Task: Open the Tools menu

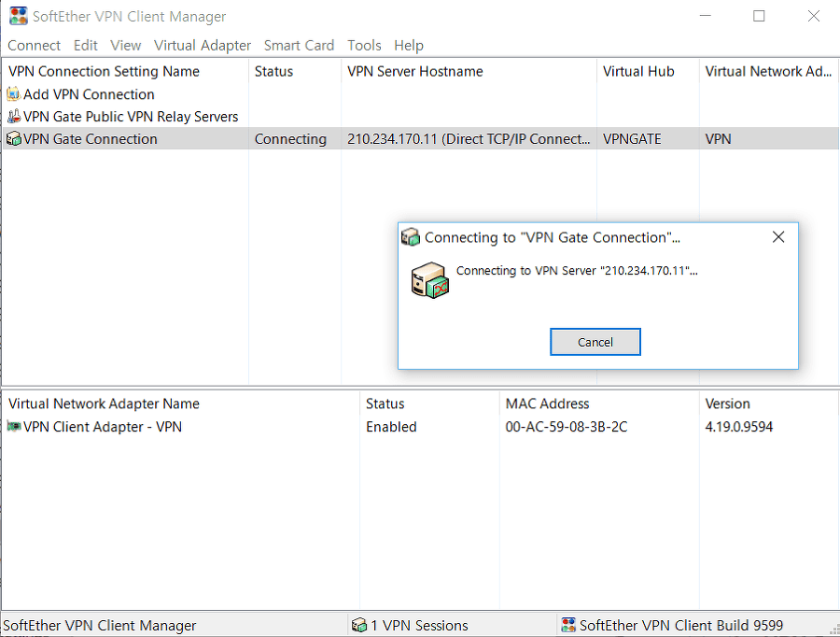Action: (x=364, y=46)
